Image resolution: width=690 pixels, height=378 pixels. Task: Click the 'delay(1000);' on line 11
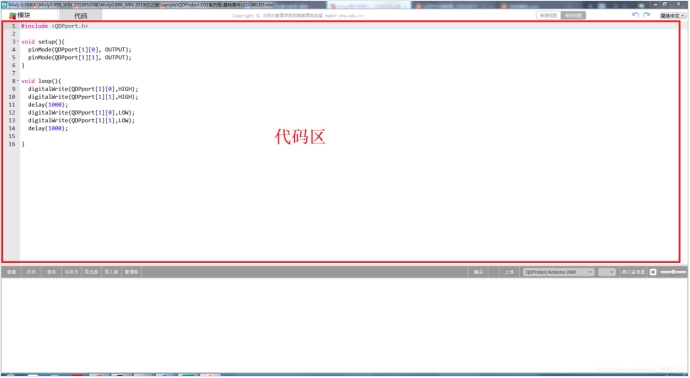click(x=48, y=105)
